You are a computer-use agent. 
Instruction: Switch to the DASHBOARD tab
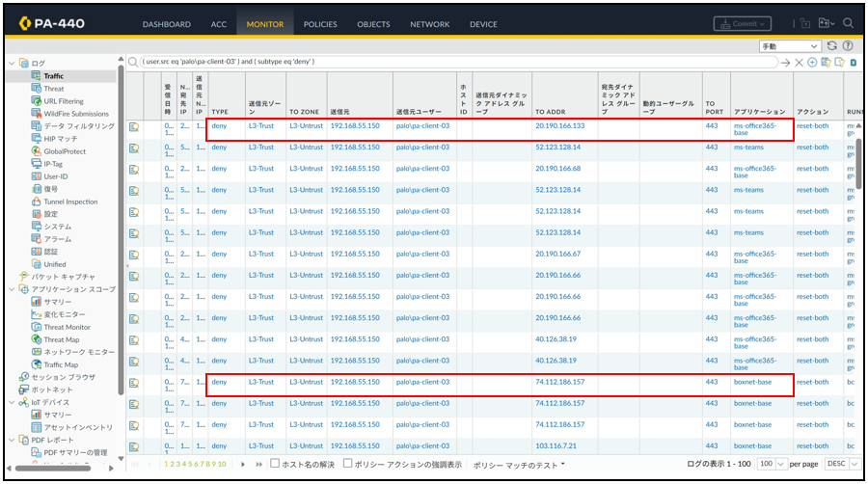pos(167,24)
